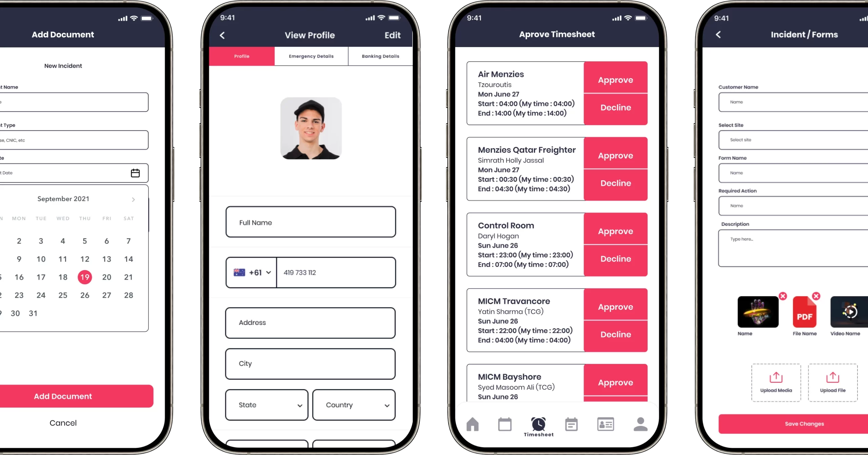Screen dimensions: 868x455
Task: Click Decline button for Control Room
Action: (615, 259)
